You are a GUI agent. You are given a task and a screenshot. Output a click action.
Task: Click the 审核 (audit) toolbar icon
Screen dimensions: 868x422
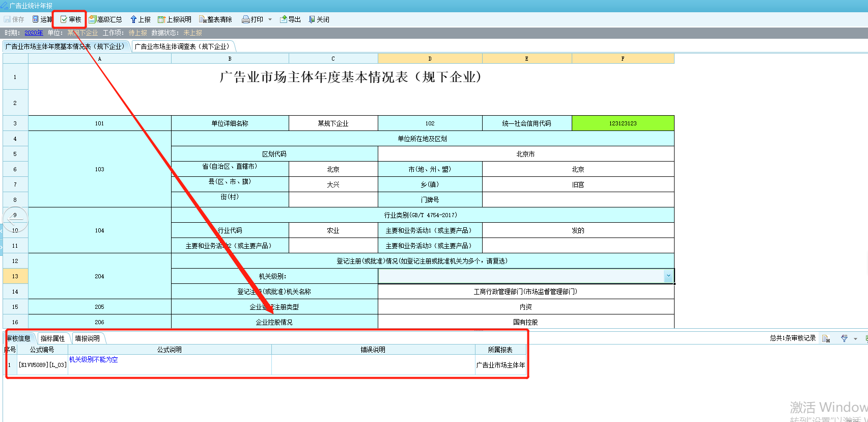click(x=64, y=19)
